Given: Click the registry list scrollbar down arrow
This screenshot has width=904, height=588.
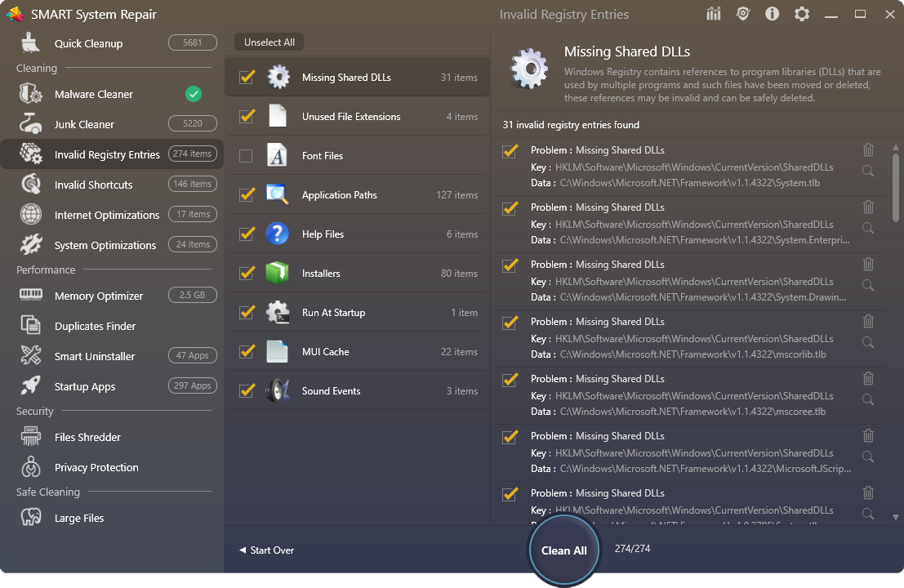Looking at the screenshot, I should click(x=895, y=517).
